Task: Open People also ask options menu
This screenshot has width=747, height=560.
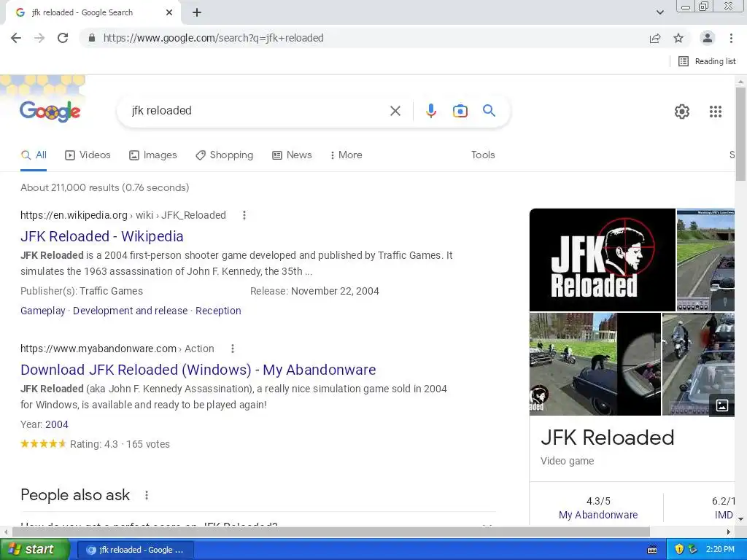Action: (147, 495)
